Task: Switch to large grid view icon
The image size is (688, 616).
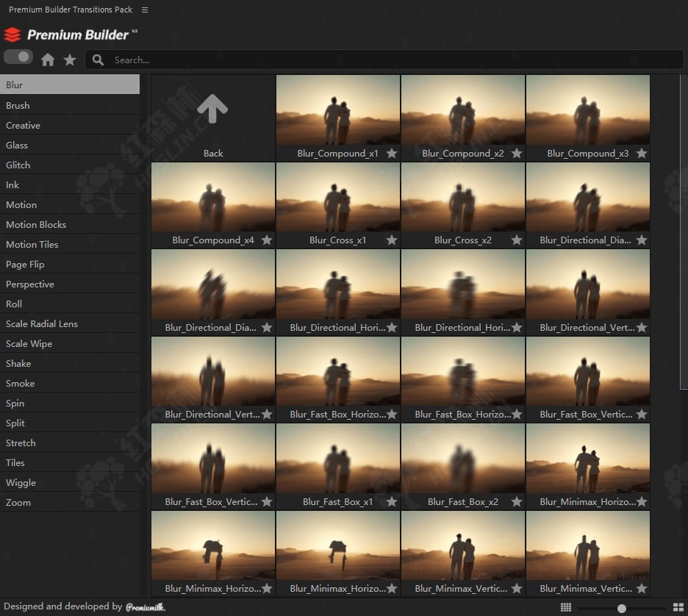Action: [x=678, y=607]
